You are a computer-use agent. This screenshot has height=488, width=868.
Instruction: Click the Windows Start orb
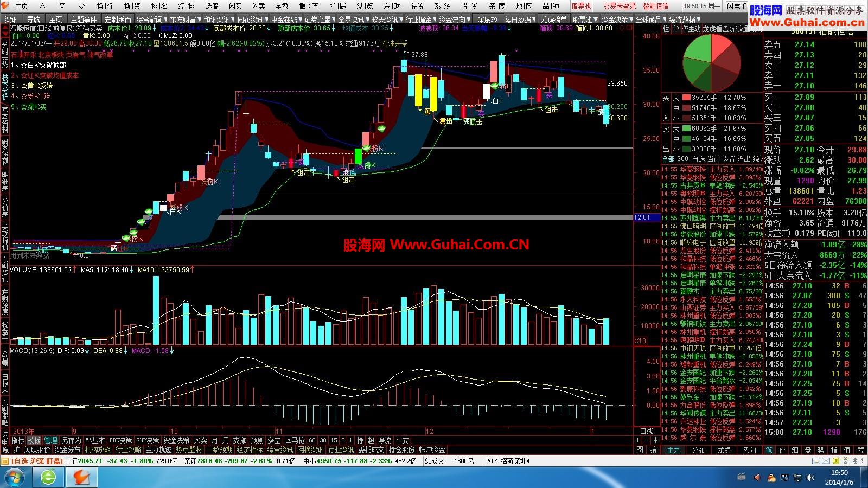[x=15, y=478]
